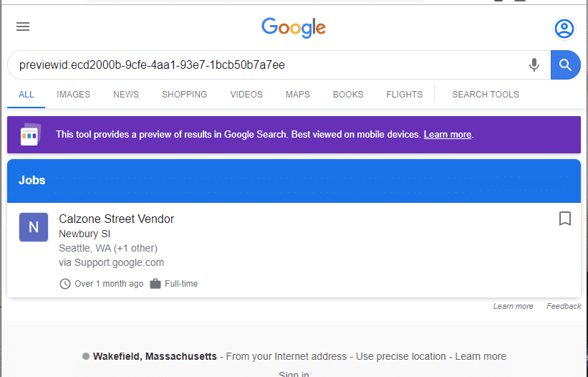This screenshot has height=377, width=588.
Task: Open the Videos tab
Action: point(246,94)
